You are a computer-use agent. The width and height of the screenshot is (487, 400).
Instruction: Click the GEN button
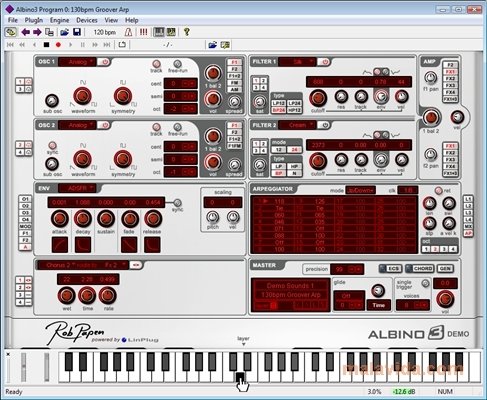point(445,268)
